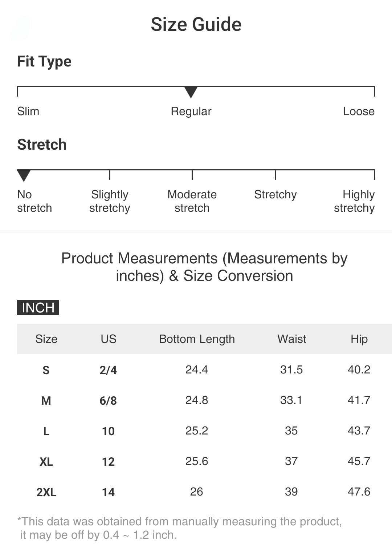Click the XL hip value 45.7
Viewport: 392px width, 554px height.
pyautogui.click(x=359, y=461)
